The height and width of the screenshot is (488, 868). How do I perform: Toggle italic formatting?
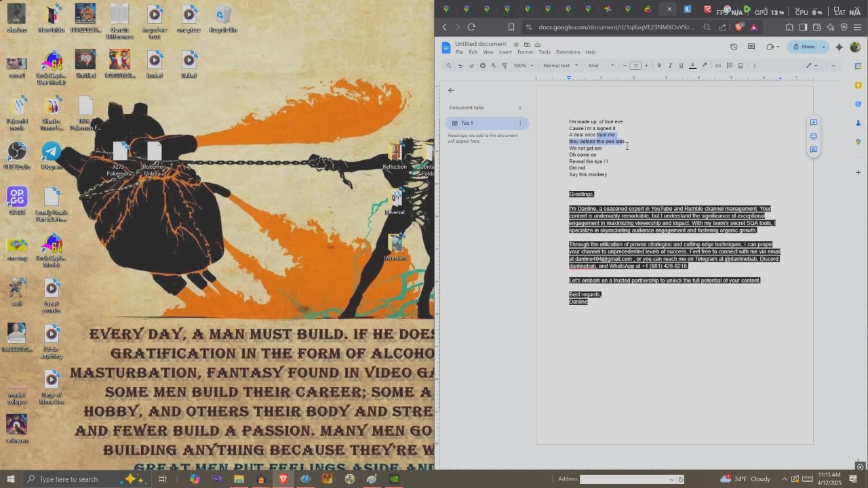tap(670, 66)
